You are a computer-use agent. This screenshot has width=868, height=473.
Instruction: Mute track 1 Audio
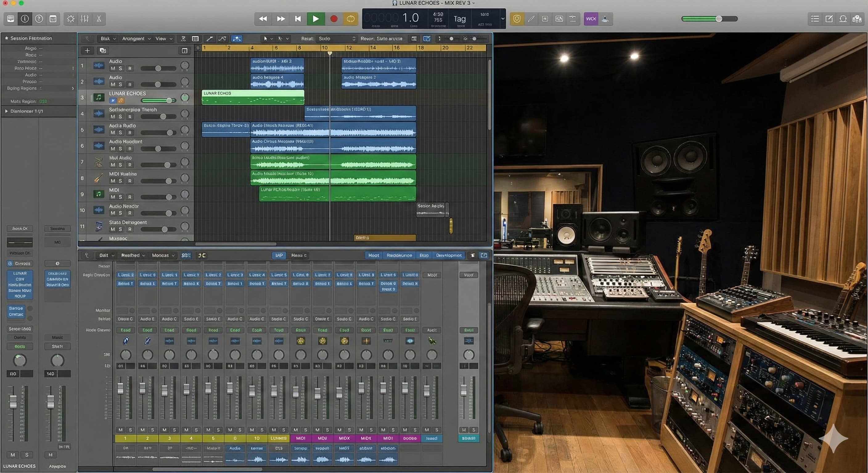click(113, 68)
